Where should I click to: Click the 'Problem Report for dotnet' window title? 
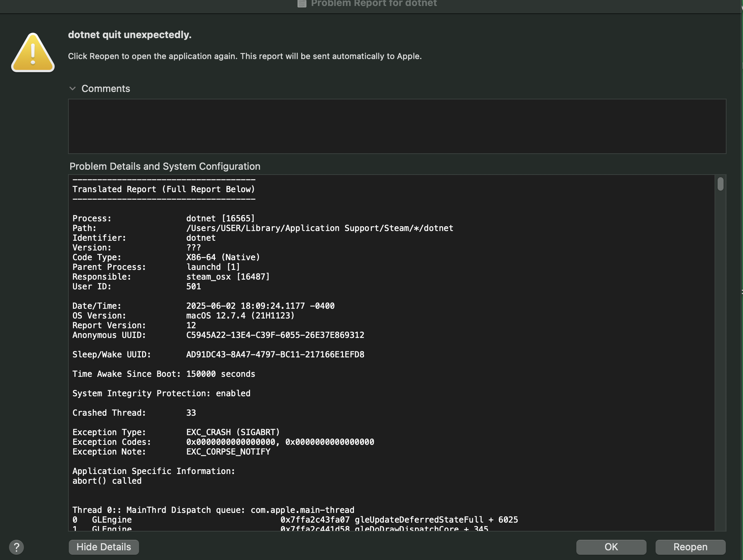tap(374, 4)
